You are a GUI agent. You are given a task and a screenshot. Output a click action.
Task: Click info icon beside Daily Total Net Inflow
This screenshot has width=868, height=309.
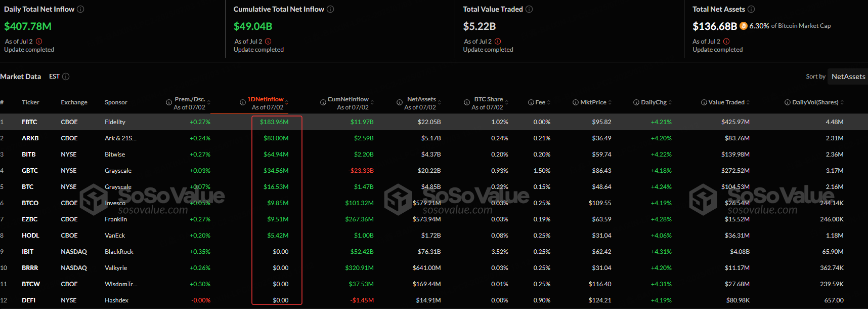[x=80, y=9]
